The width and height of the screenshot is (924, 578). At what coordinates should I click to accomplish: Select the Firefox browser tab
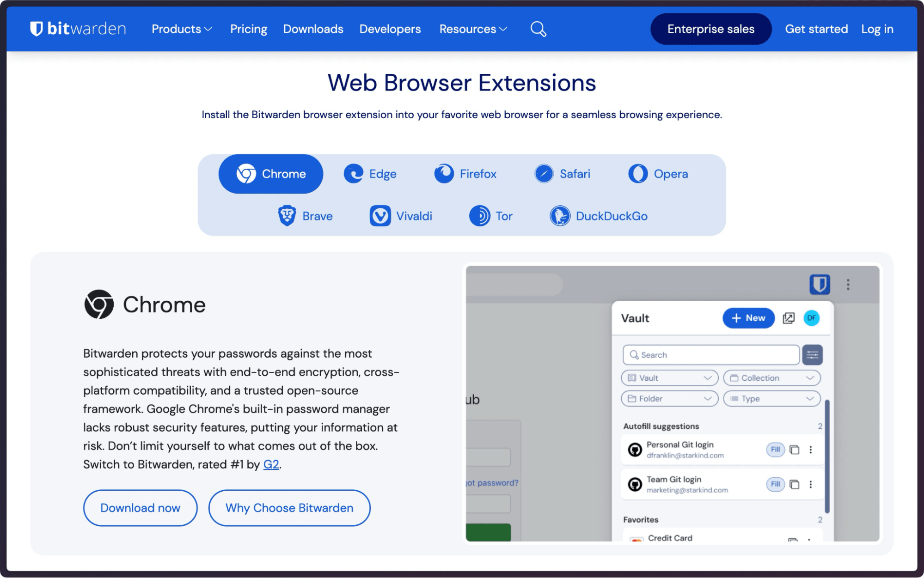(x=465, y=174)
